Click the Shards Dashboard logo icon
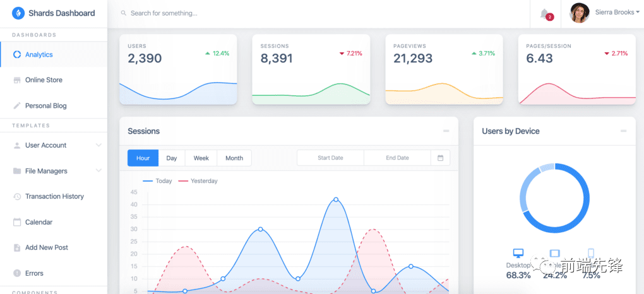Image resolution: width=644 pixels, height=294 pixels. pos(18,13)
